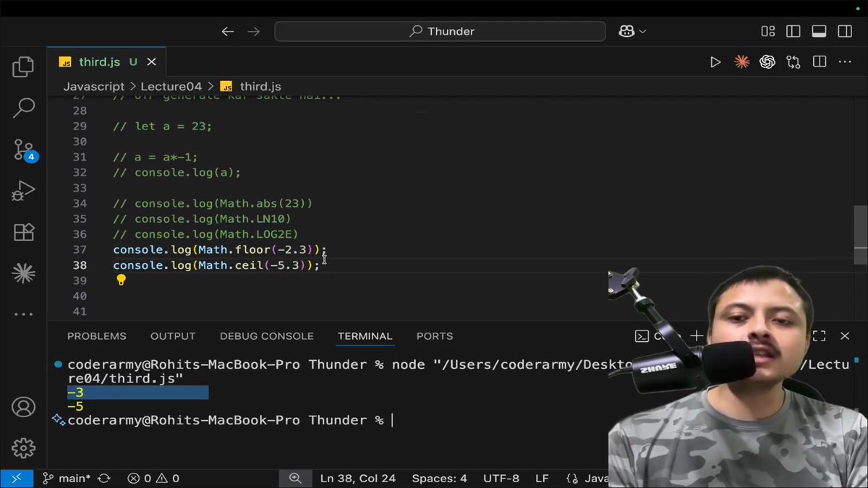Open the Thunder search command center
The image size is (868, 488).
click(x=440, y=31)
